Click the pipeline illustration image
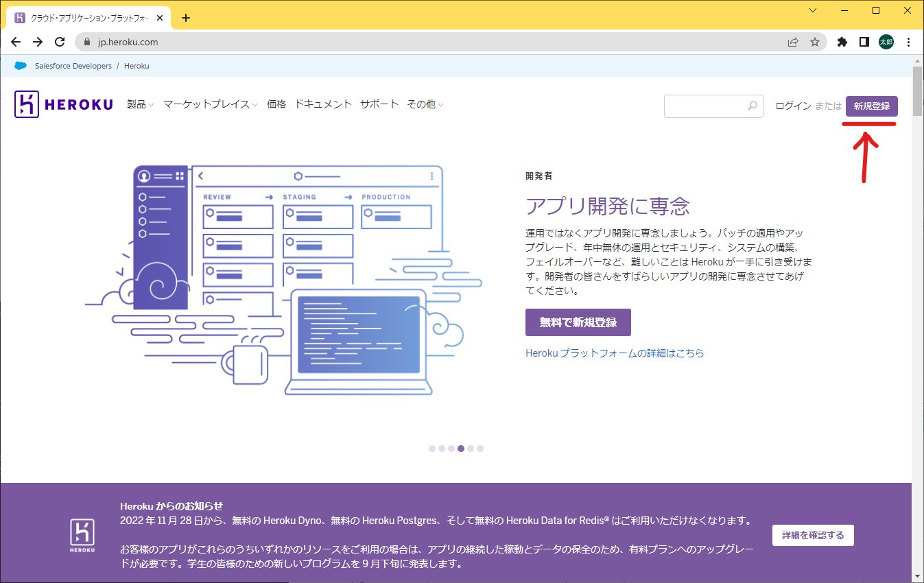This screenshot has width=924, height=583. pyautogui.click(x=284, y=281)
